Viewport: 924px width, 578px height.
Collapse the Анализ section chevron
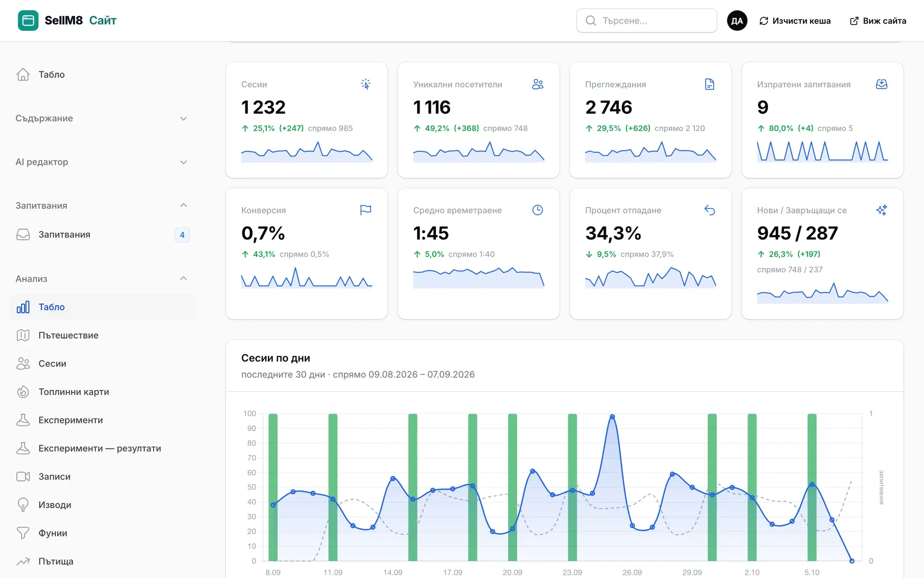(183, 279)
